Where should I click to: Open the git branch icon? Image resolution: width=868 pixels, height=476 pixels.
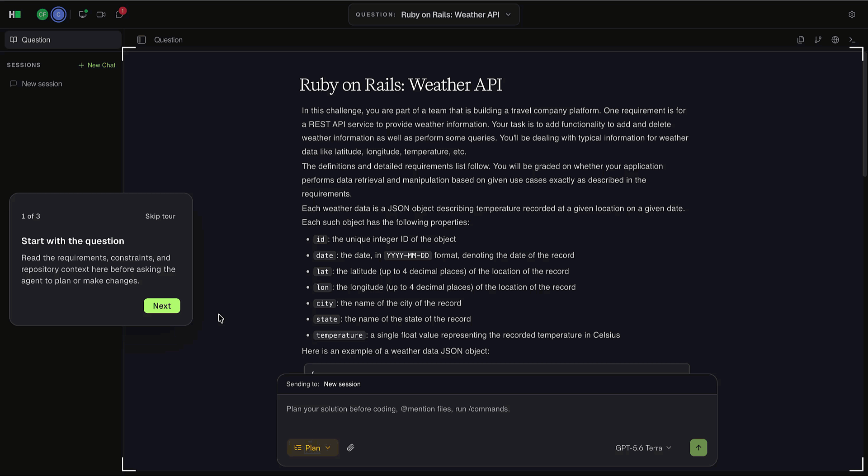tap(818, 40)
